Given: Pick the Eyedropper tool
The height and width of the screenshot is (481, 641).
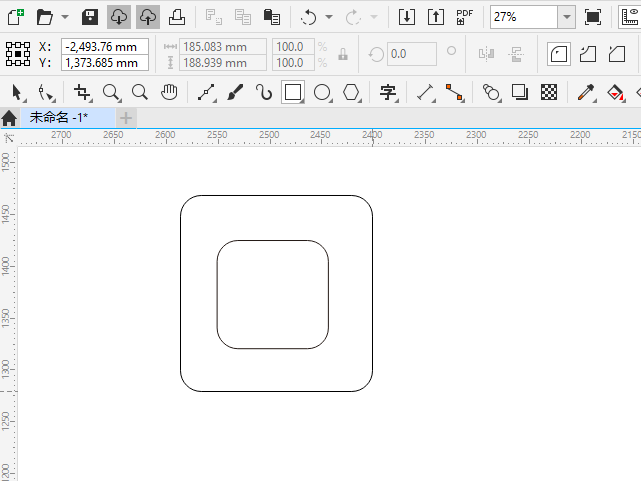Looking at the screenshot, I should click(585, 93).
